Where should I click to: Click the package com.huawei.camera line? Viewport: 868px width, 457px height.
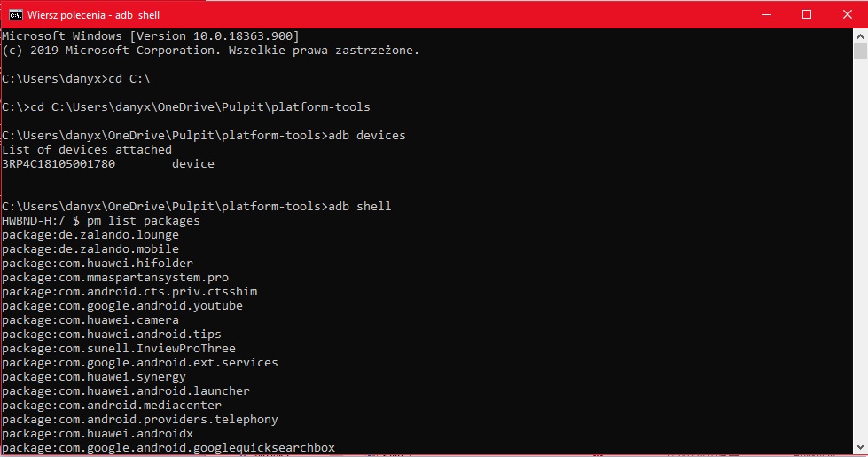coord(90,320)
